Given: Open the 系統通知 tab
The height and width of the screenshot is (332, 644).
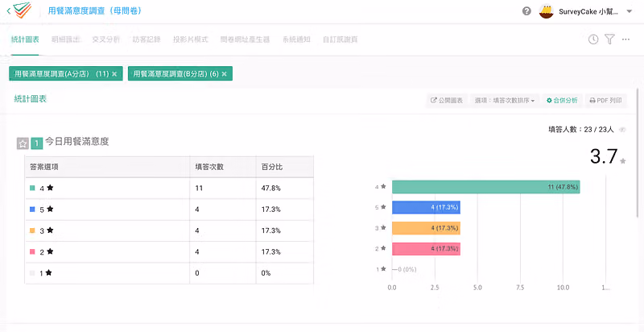Looking at the screenshot, I should tap(296, 39).
